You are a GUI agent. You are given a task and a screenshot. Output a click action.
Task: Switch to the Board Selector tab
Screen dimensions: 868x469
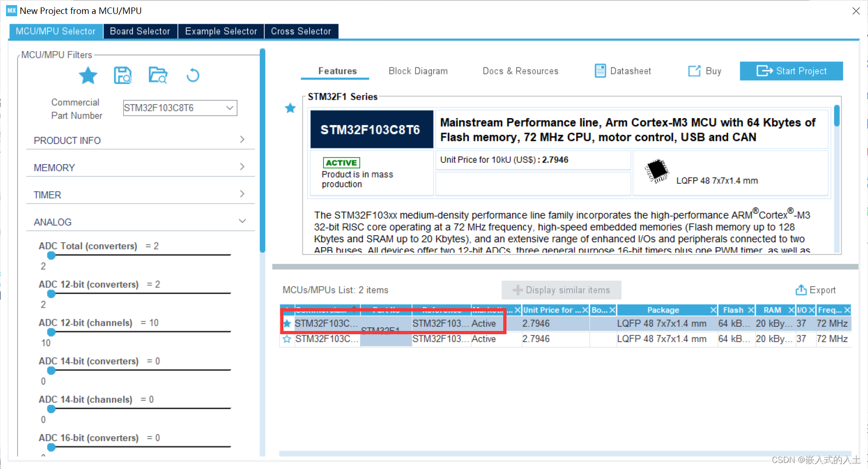140,31
